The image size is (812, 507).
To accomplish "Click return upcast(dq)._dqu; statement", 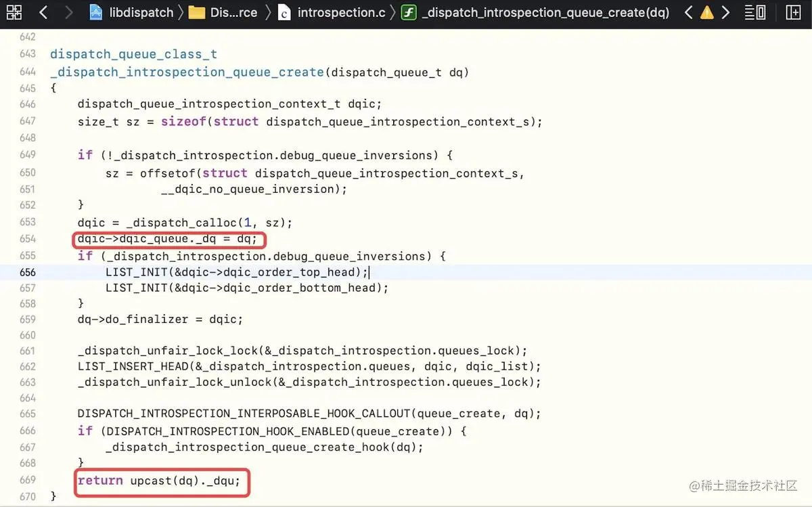I will coord(159,481).
